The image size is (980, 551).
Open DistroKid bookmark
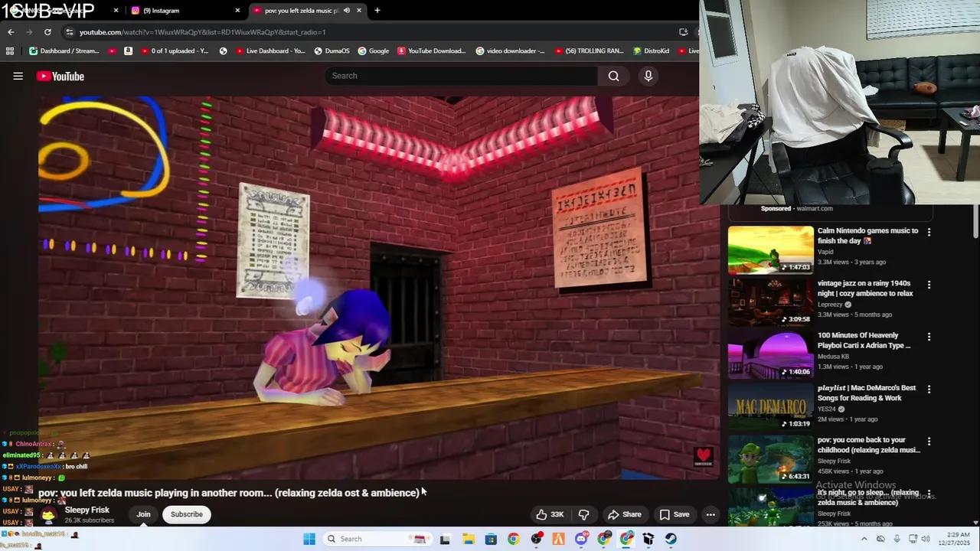point(652,51)
